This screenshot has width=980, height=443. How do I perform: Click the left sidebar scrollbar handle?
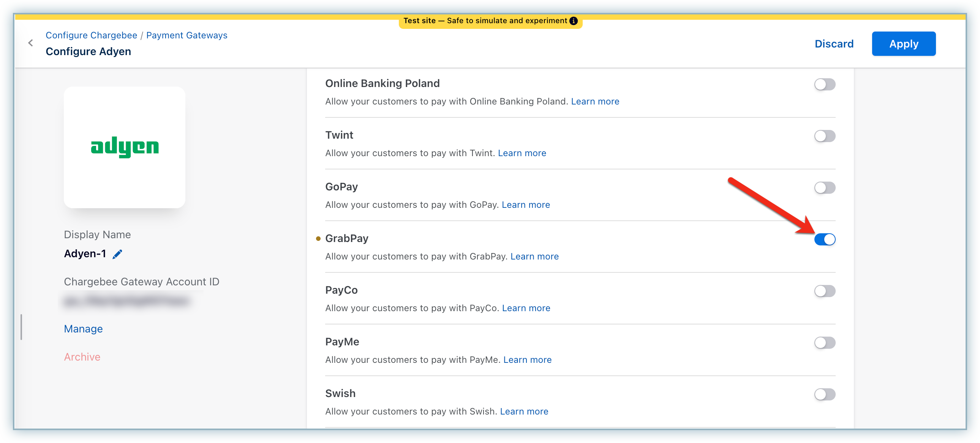(21, 327)
